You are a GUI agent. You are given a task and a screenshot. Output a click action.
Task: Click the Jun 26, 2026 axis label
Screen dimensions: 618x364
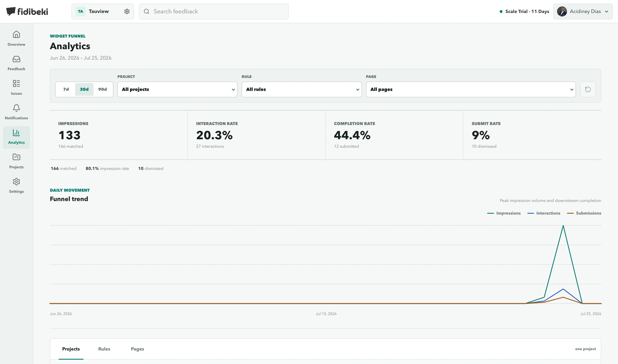pos(61,314)
